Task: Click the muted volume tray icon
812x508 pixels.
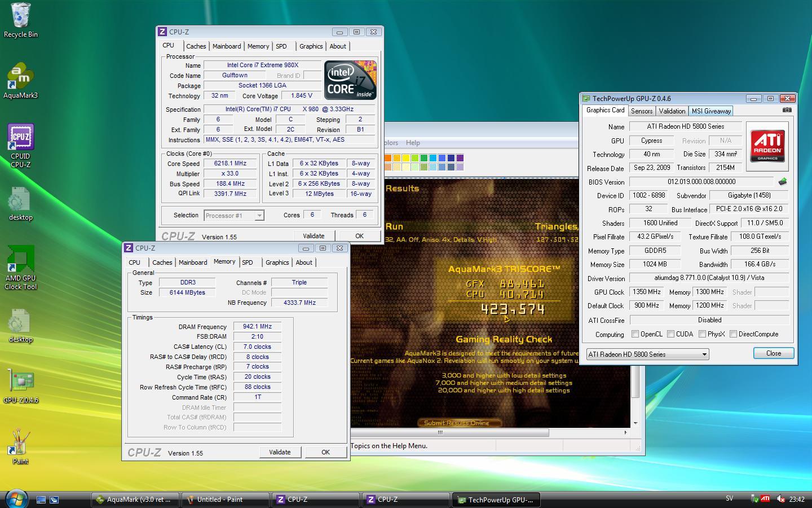Action: click(780, 499)
